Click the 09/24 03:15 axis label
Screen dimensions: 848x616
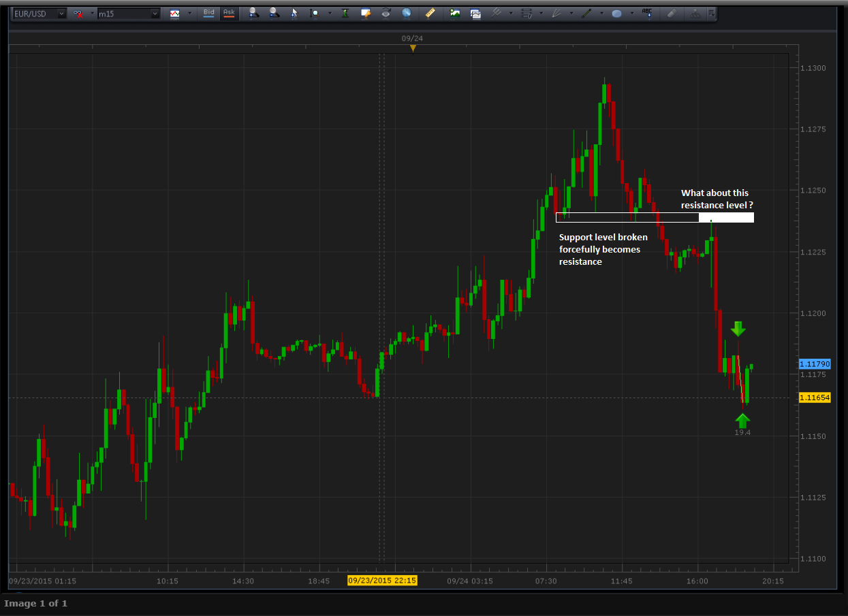pos(470,581)
